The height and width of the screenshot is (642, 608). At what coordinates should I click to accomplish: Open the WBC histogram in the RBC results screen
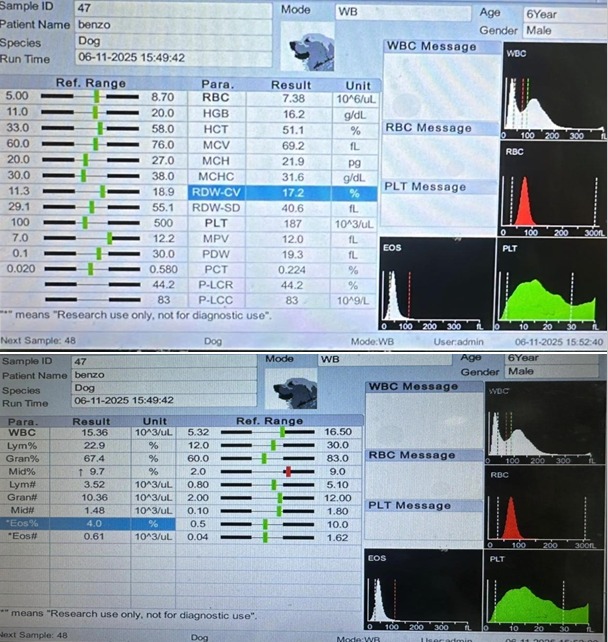click(x=548, y=95)
